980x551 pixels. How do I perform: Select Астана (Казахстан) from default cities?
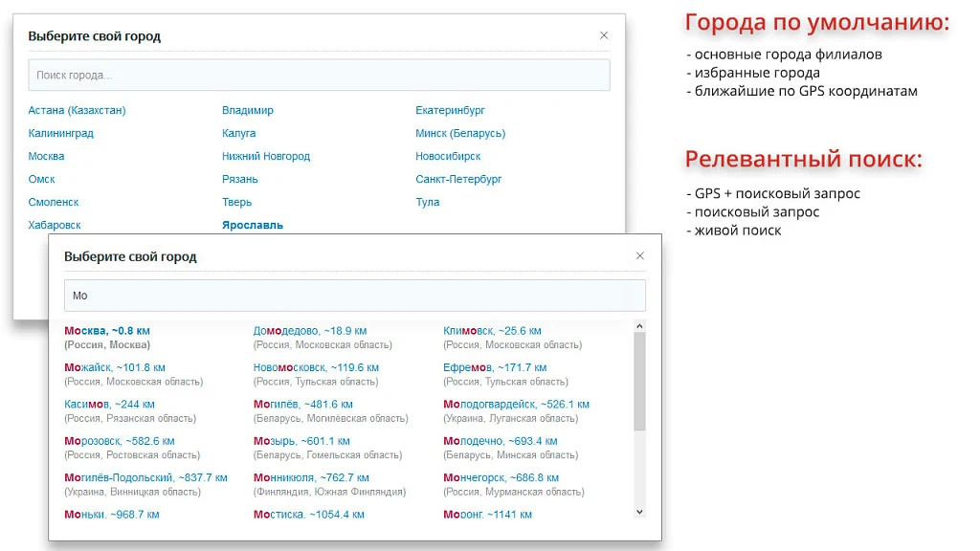click(77, 110)
